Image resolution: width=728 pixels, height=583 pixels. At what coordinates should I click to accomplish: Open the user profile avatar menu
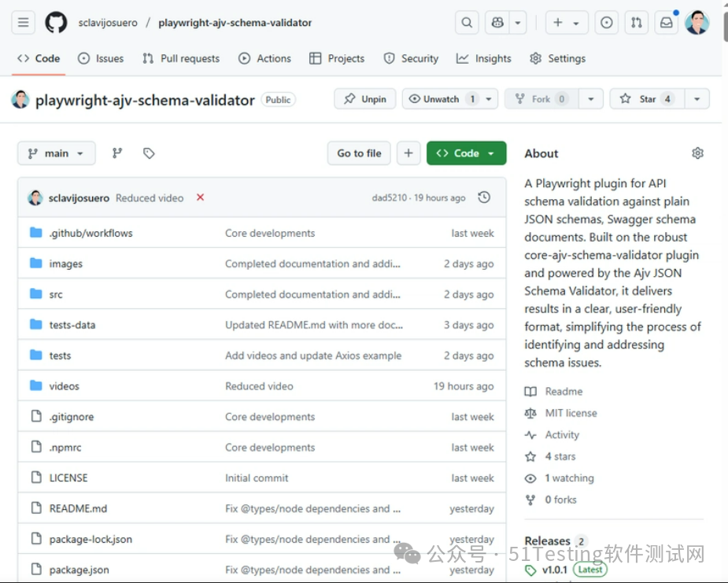point(697,22)
